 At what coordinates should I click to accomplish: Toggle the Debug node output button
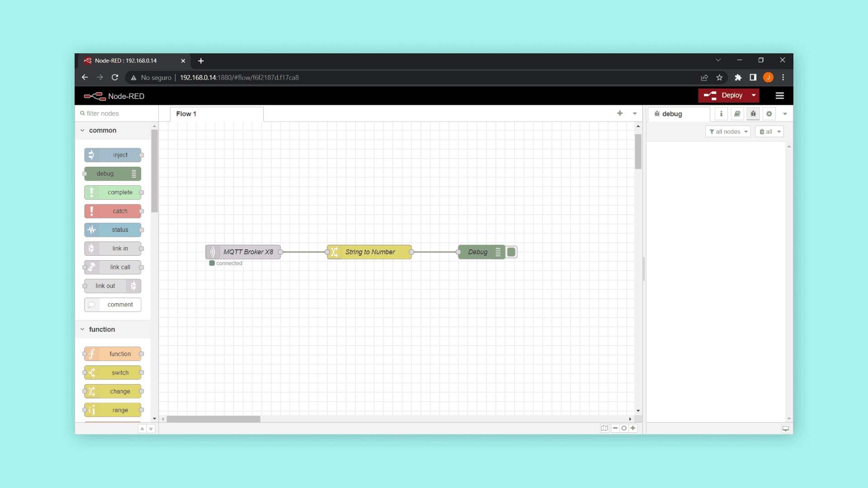tap(511, 252)
